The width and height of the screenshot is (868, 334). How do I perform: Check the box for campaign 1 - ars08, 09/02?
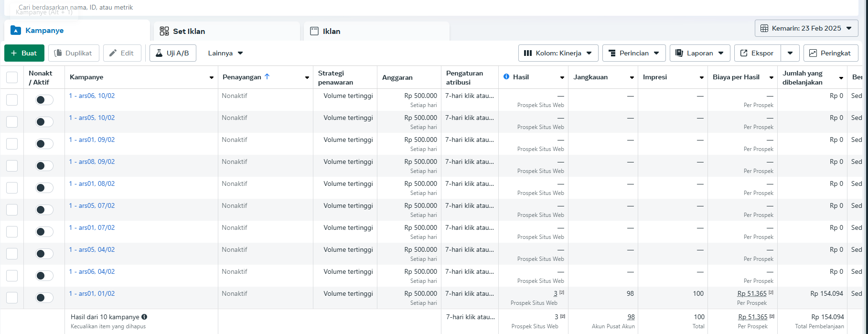(12, 166)
